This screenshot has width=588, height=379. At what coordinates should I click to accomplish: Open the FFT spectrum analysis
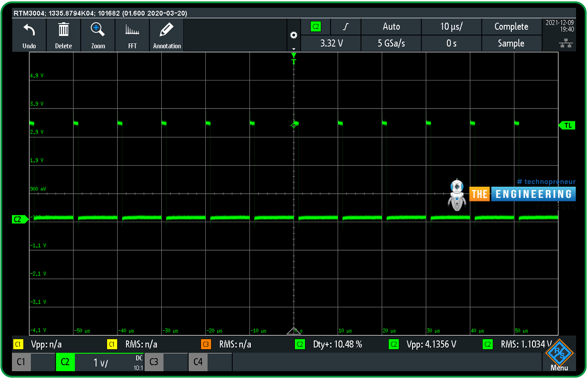[x=132, y=31]
